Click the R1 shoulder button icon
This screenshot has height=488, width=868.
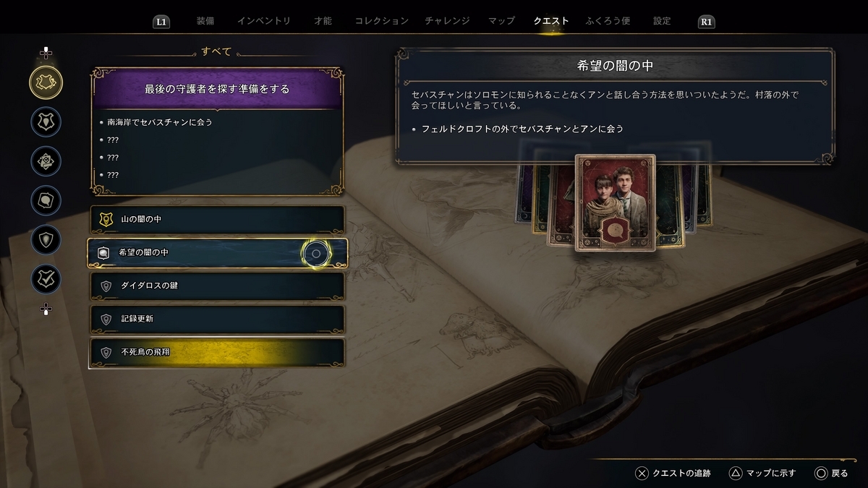tap(707, 22)
